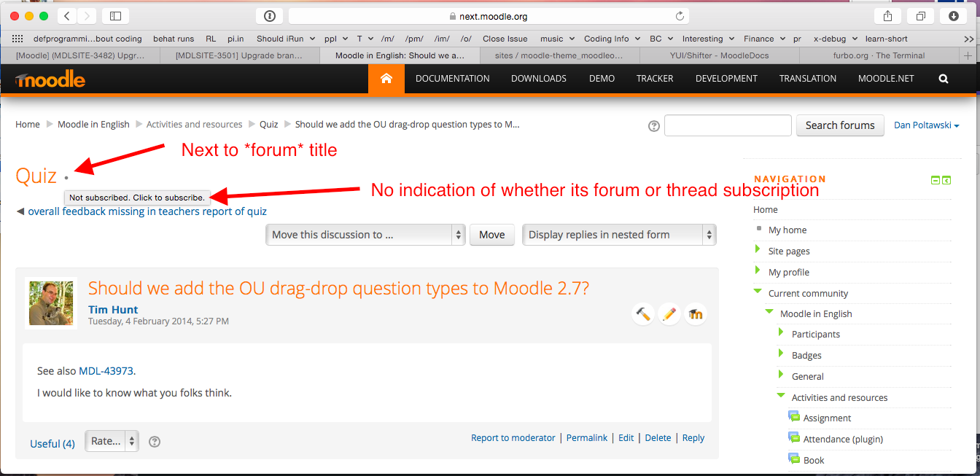The image size is (980, 476).
Task: Go back in Safari history
Action: (66, 16)
